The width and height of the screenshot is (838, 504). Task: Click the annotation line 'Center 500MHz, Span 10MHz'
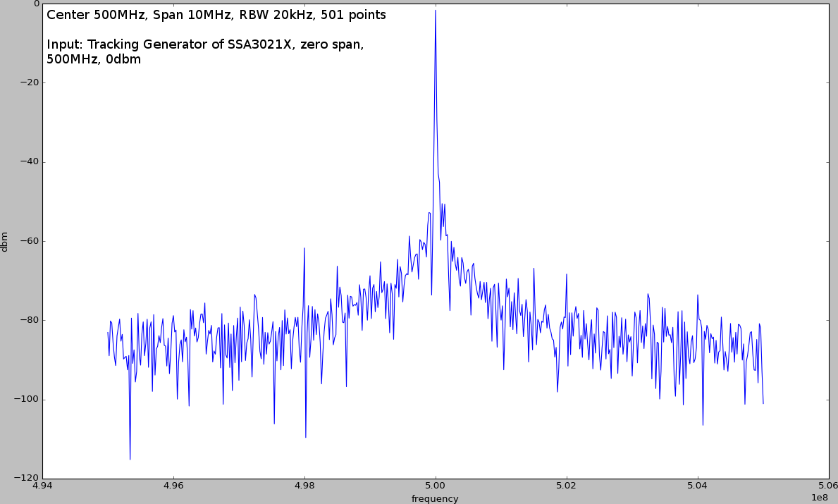(216, 15)
